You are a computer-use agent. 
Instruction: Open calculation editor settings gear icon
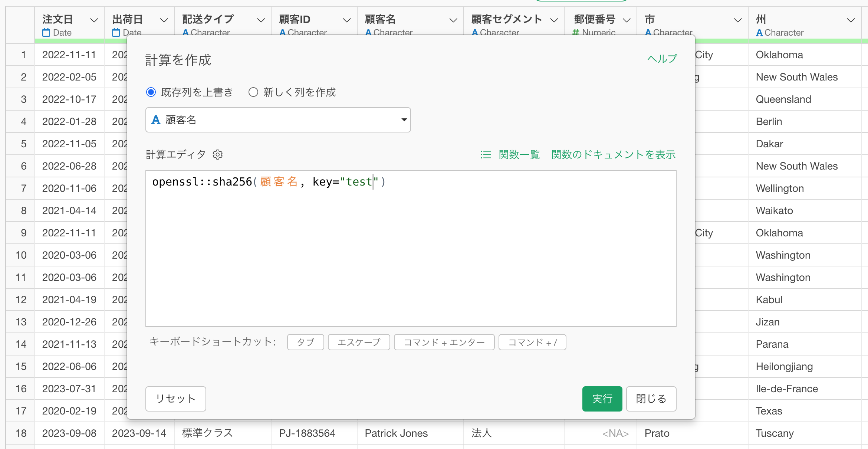218,154
